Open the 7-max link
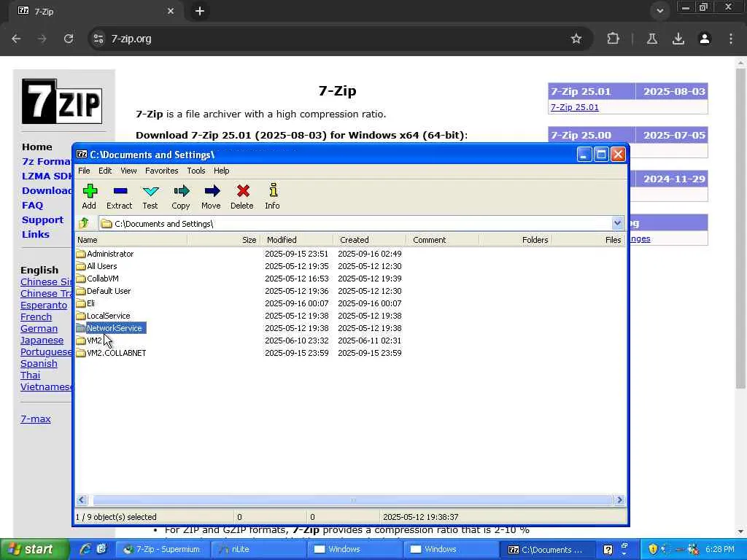747x560 pixels. pyautogui.click(x=36, y=419)
